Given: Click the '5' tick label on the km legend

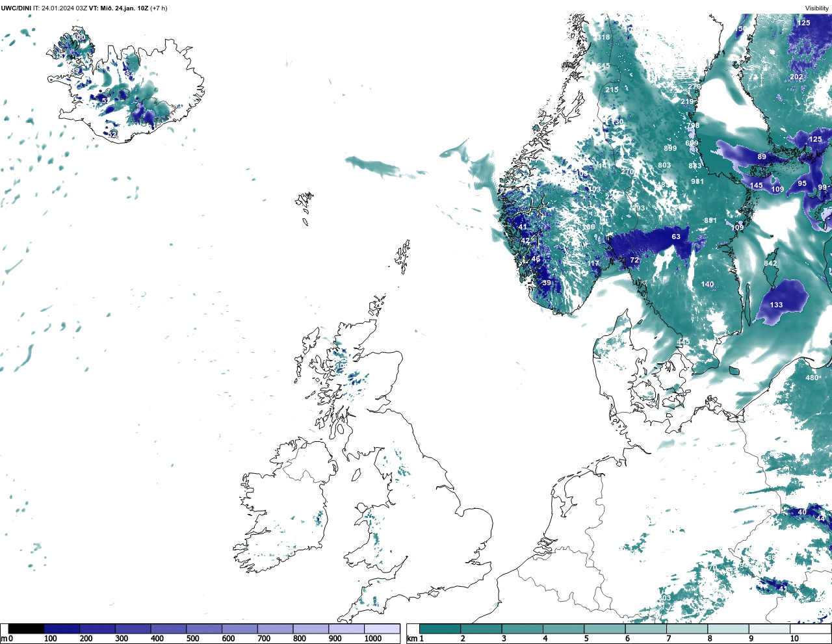Looking at the screenshot, I should (x=585, y=639).
